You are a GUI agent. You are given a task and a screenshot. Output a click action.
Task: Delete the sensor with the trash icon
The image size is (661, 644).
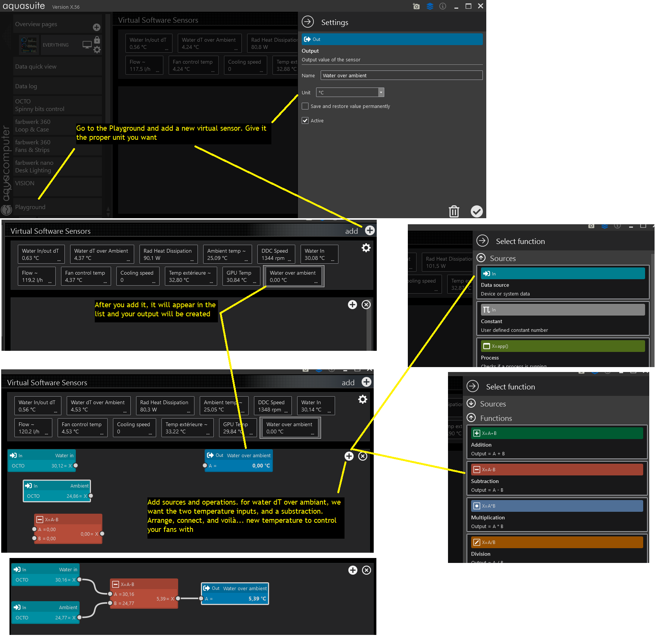click(x=454, y=211)
